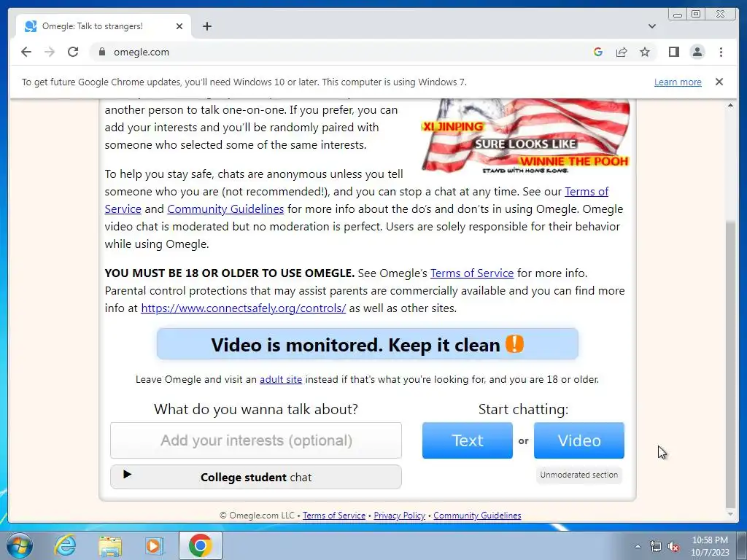Show hidden system tray icons
This screenshot has height=560, width=747.
point(638,546)
